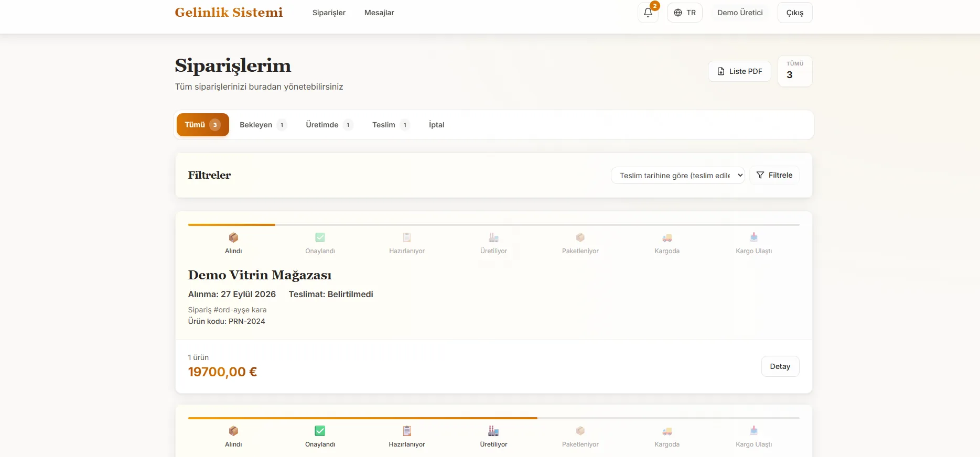The height and width of the screenshot is (457, 980).
Task: Click the text 'Ürün kodu: PRN-2024'
Action: point(227,321)
